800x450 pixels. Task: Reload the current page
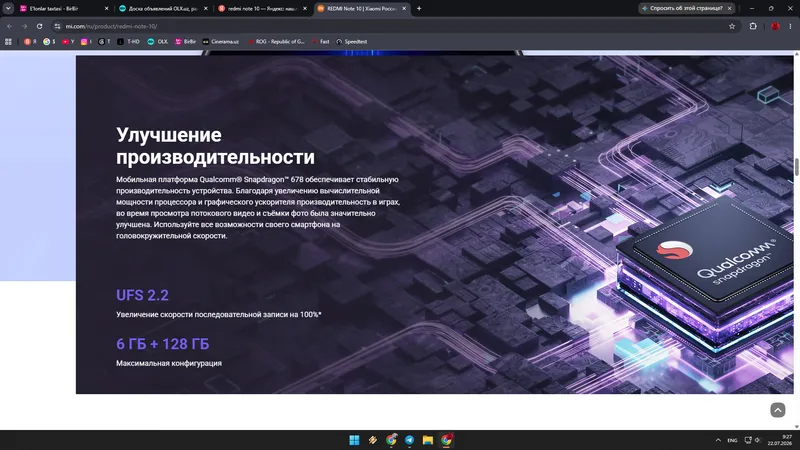[x=39, y=26]
